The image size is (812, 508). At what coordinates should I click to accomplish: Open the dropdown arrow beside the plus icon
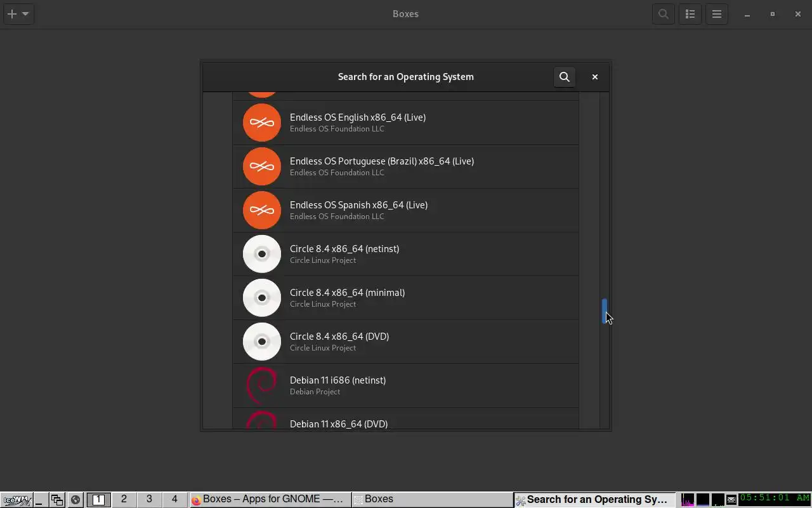click(25, 13)
